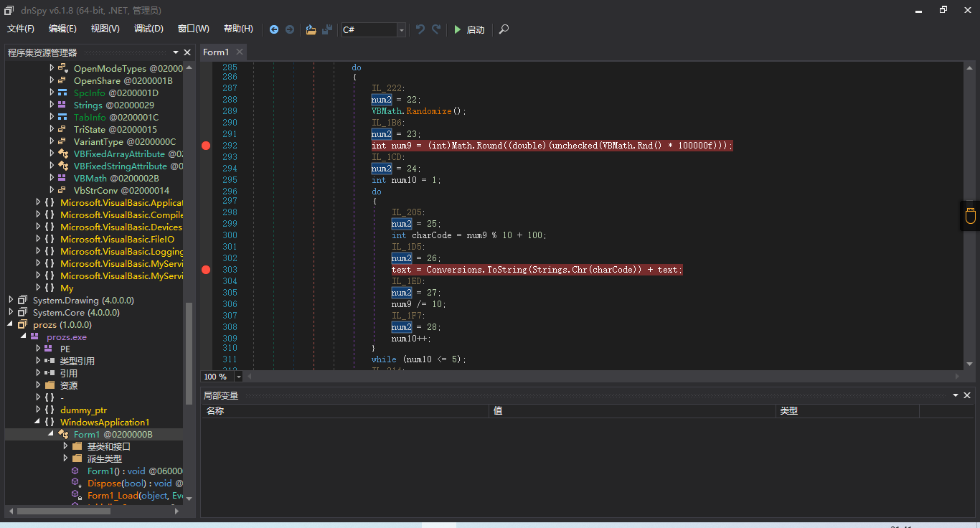Navigate forward with the toolbar arrow
Viewport: 980px width, 528px height.
point(290,29)
